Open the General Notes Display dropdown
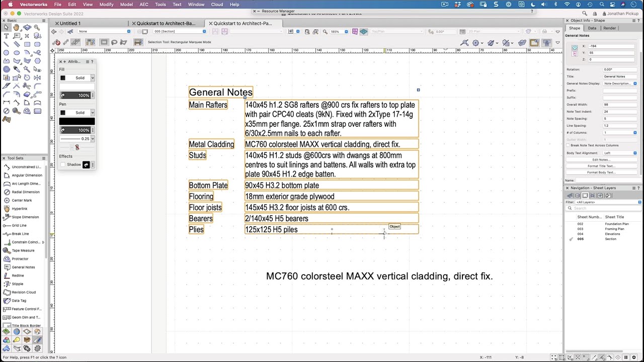 point(620,83)
